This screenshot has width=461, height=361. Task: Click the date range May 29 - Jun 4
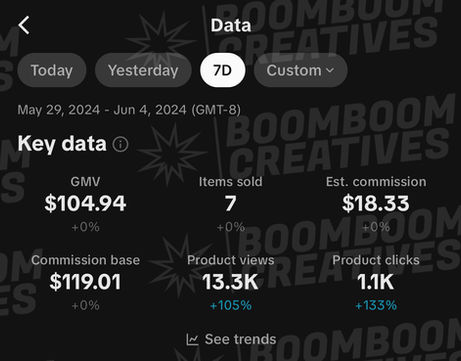coord(129,110)
